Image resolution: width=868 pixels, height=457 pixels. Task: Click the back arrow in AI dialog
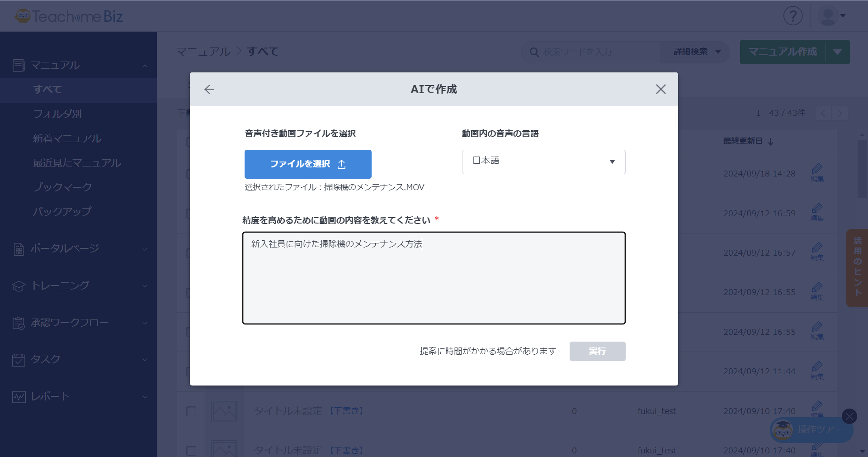tap(209, 90)
